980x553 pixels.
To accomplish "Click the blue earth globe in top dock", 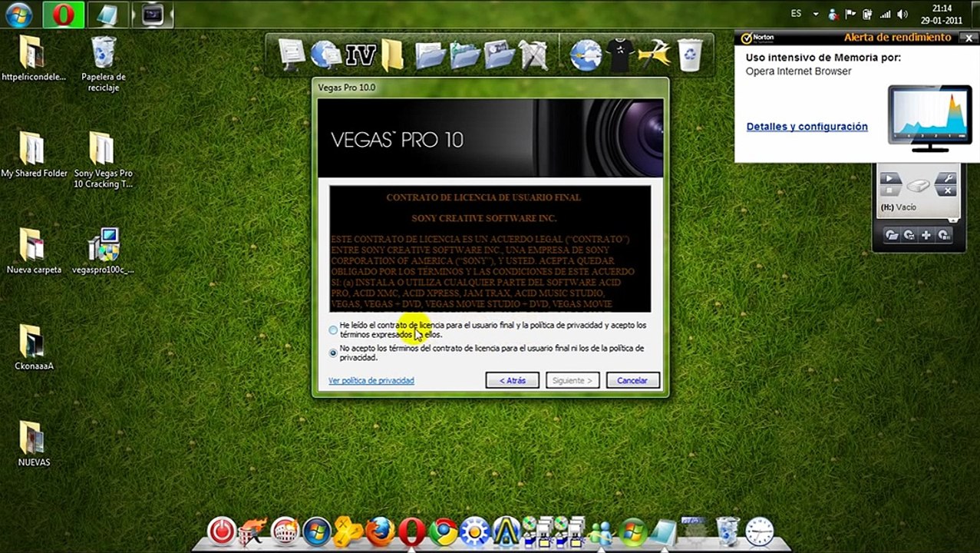I will tap(586, 55).
